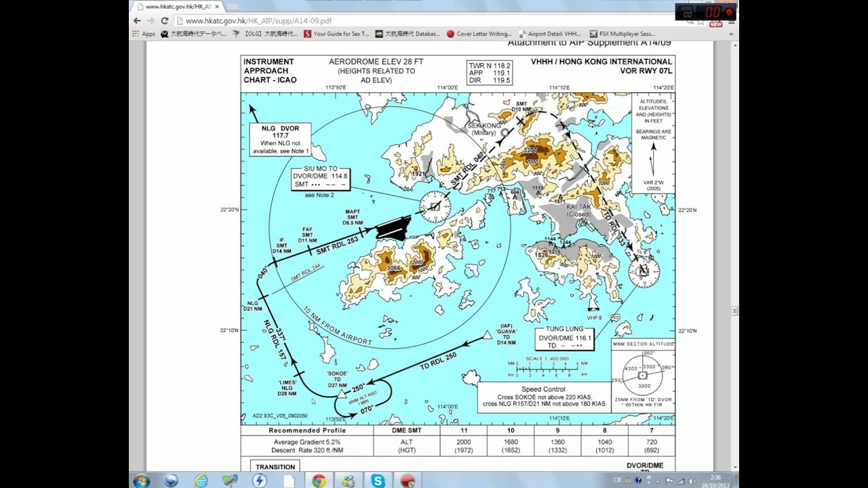Viewport: 868px width, 488px height.
Task: Click the taskbar clock showing 2:36
Action: pyautogui.click(x=715, y=481)
